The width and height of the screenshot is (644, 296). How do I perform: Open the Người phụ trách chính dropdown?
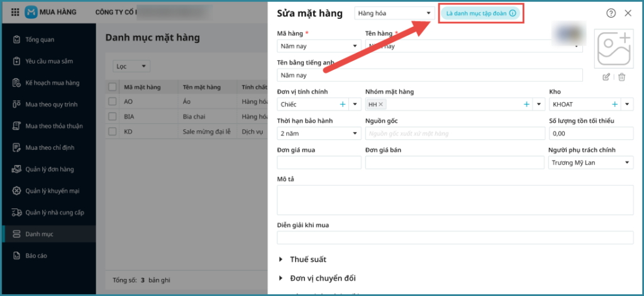[x=591, y=162]
